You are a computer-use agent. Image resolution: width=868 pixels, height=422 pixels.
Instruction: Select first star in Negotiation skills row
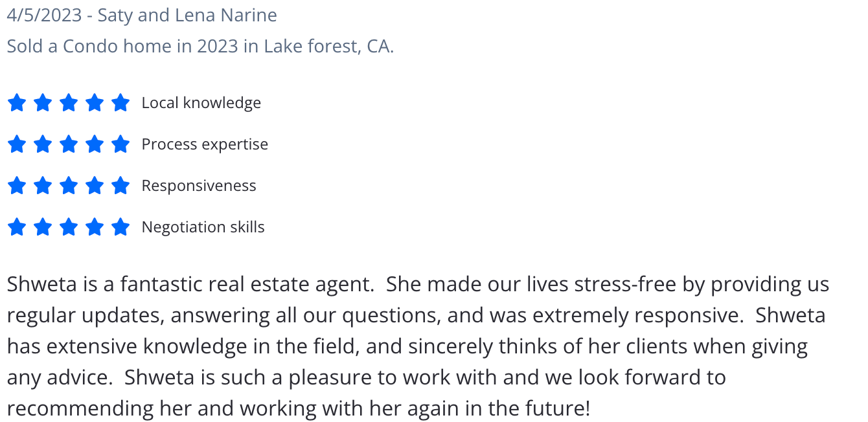[17, 227]
